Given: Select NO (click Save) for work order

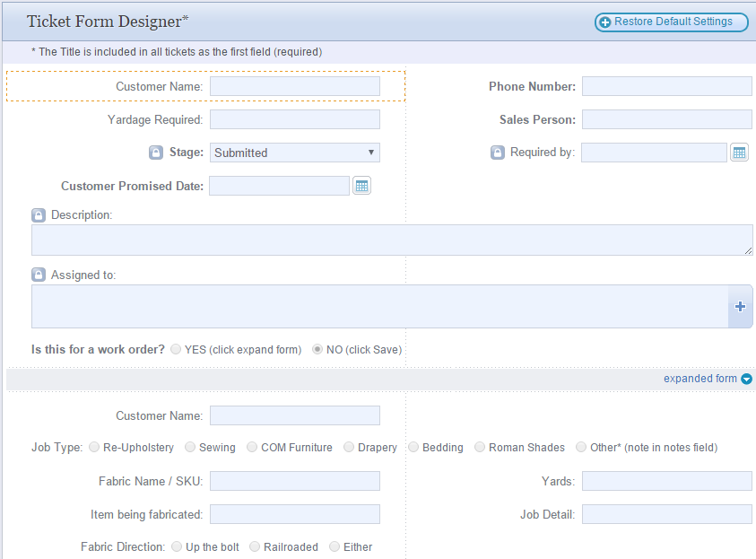Looking at the screenshot, I should pyautogui.click(x=319, y=349).
